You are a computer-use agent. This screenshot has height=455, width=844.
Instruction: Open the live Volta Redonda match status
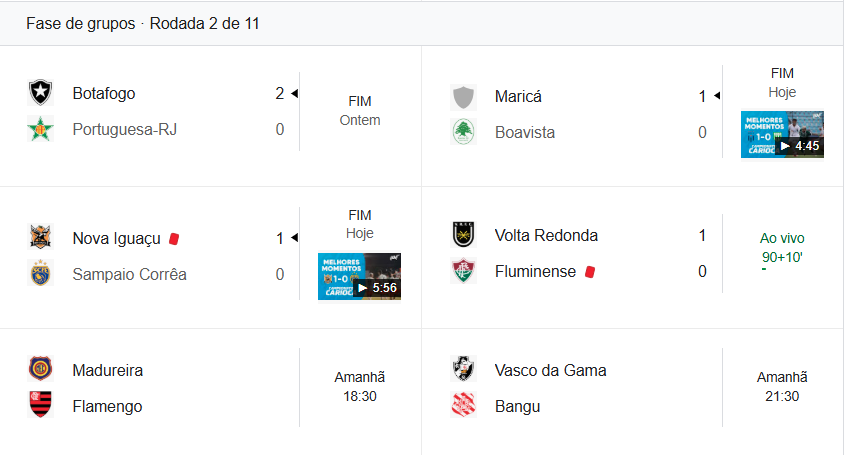coord(782,247)
